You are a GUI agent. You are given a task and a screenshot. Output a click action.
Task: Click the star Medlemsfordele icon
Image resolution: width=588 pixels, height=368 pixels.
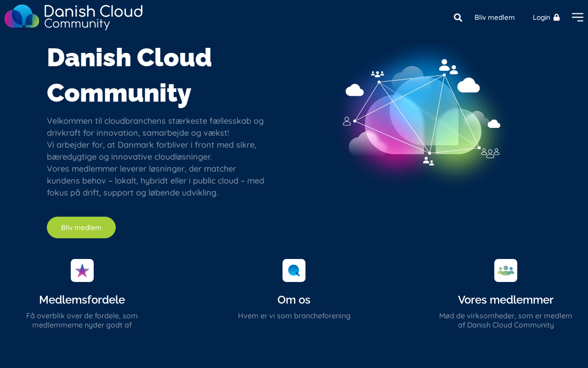(82, 270)
